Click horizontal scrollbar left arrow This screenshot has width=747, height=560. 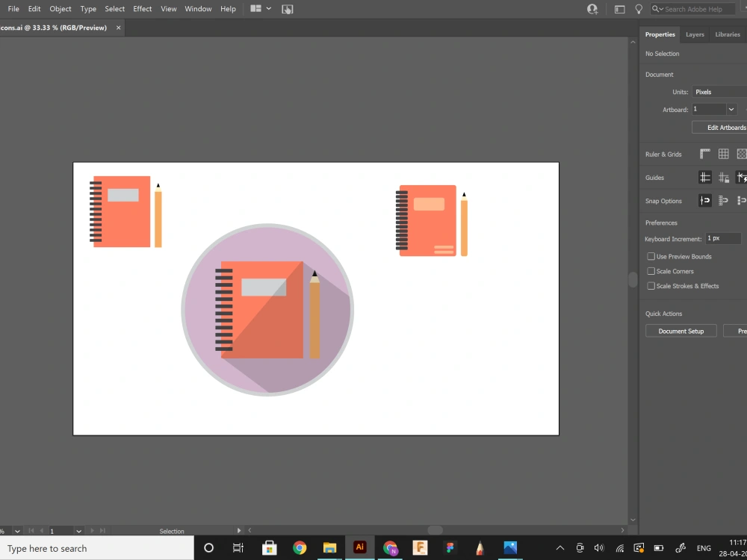pos(249,530)
